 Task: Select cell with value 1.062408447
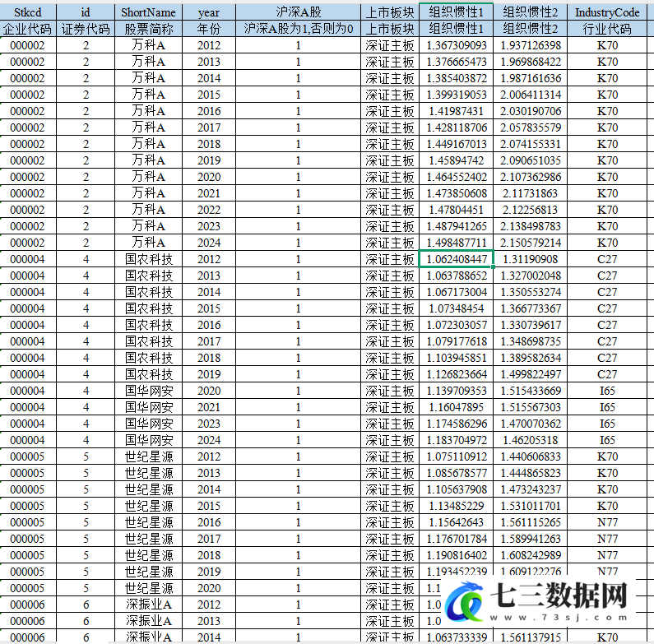tap(457, 259)
